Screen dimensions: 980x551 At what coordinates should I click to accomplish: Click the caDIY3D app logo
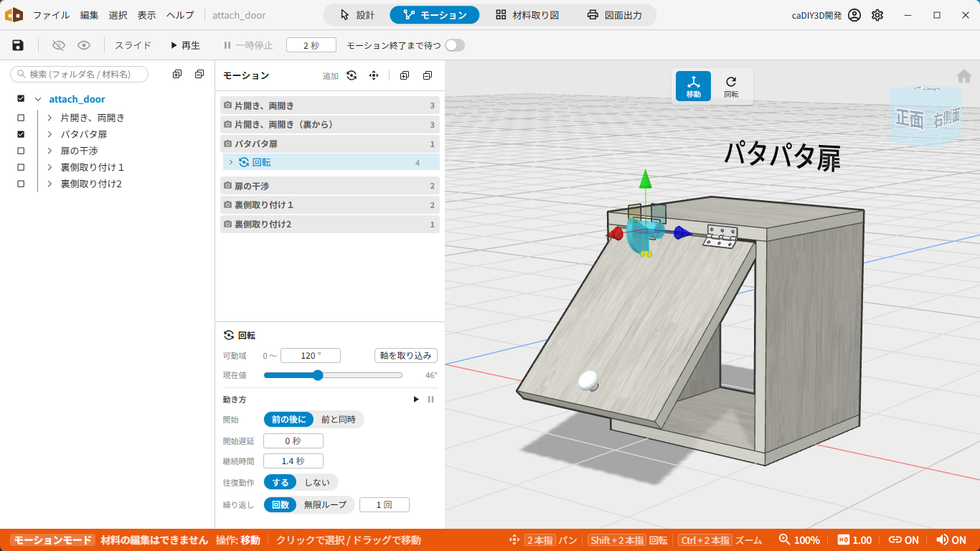14,15
